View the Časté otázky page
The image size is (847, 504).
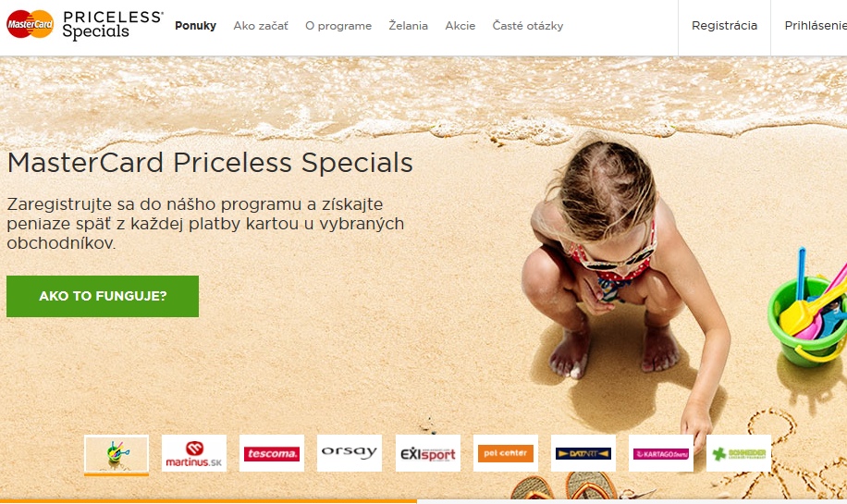(x=528, y=25)
